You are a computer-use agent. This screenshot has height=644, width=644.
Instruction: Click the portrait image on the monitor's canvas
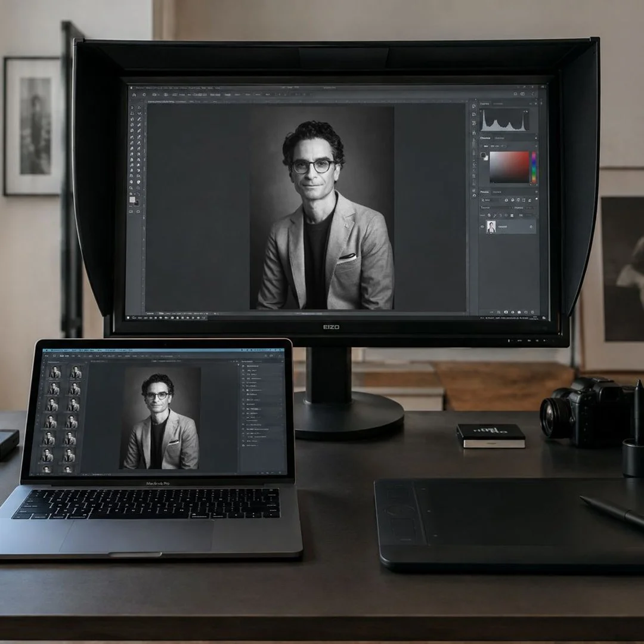[x=322, y=208]
